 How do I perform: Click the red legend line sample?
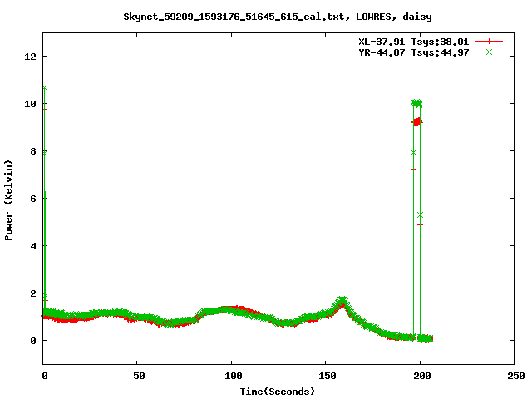(x=489, y=42)
